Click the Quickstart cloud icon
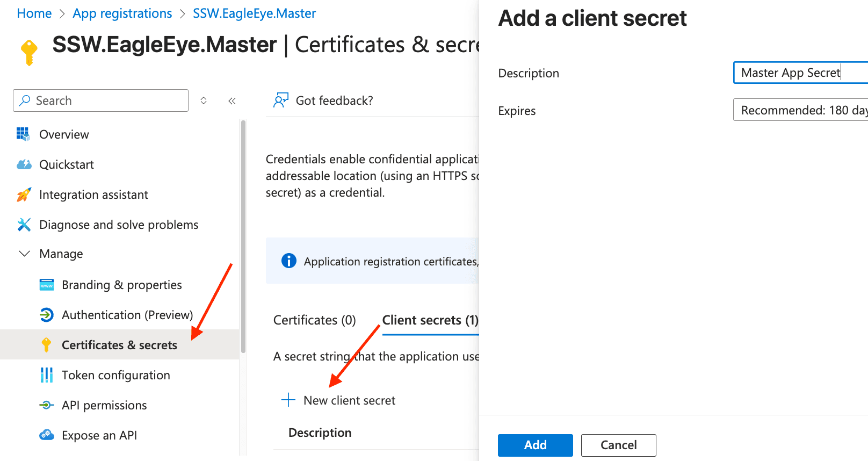The width and height of the screenshot is (868, 461). tap(24, 164)
